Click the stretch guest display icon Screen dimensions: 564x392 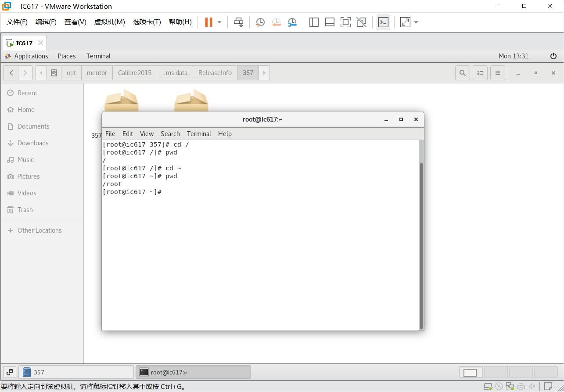405,22
